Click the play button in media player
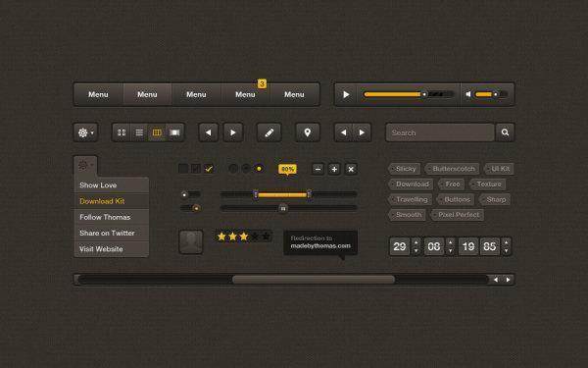 click(x=346, y=94)
